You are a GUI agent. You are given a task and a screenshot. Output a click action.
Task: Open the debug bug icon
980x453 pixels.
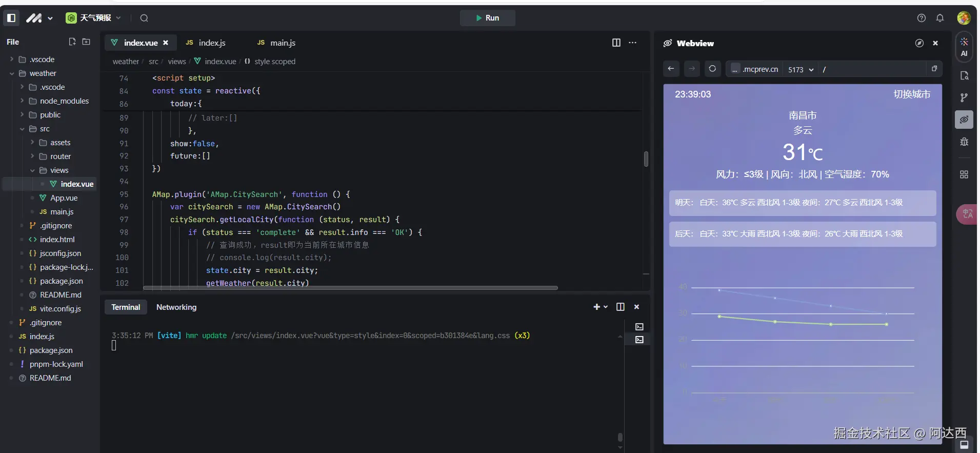pyautogui.click(x=964, y=142)
